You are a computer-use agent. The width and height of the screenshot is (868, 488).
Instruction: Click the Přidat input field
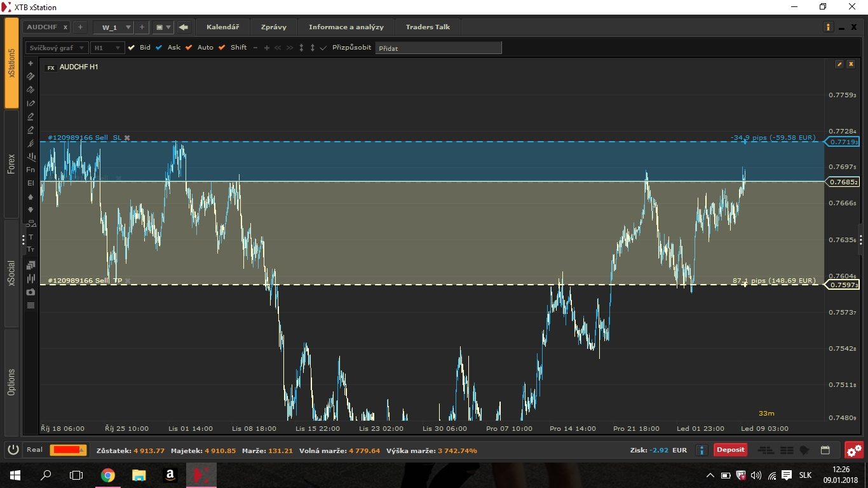click(x=438, y=48)
